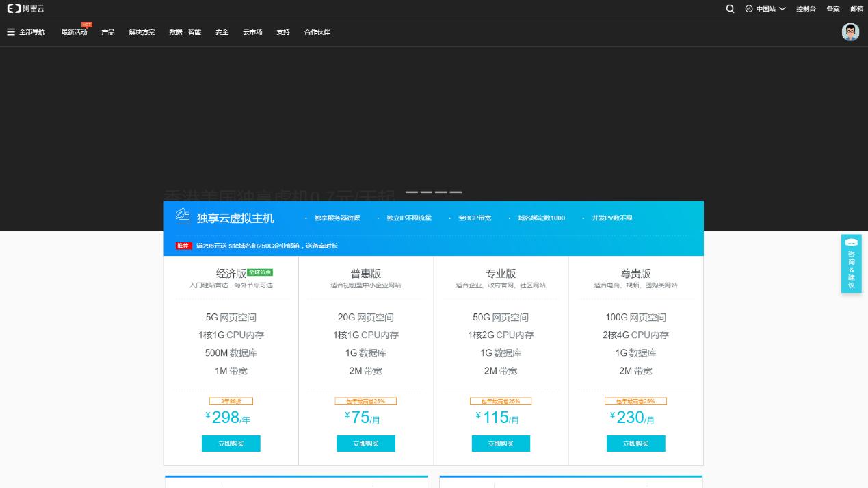Select the 云市场 menu item
This screenshot has height=488, width=868.
252,32
